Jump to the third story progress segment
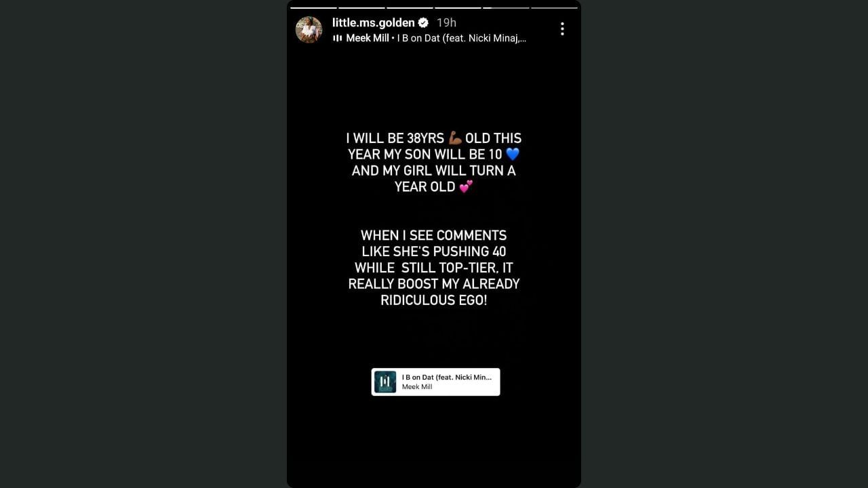This screenshot has width=868, height=488. click(410, 7)
